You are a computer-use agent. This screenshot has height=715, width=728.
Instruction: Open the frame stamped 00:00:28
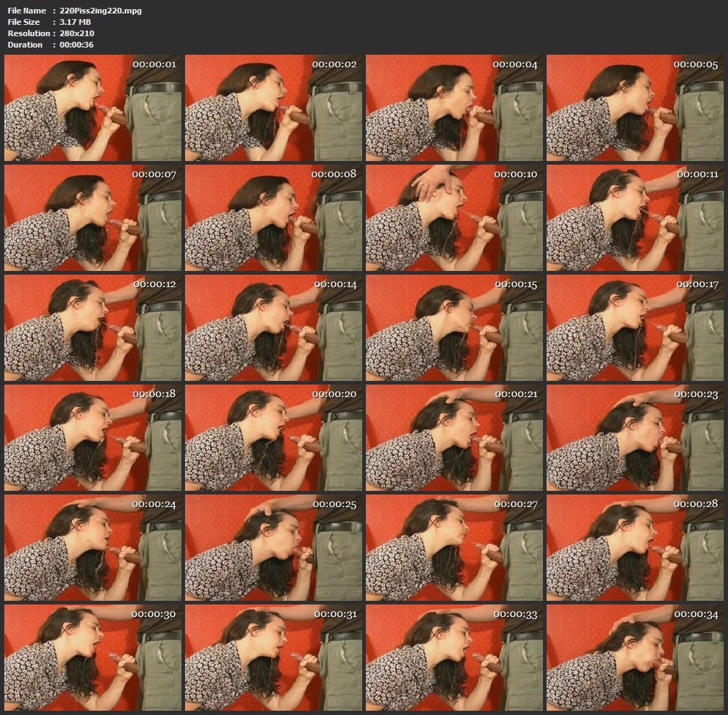pyautogui.click(x=634, y=548)
